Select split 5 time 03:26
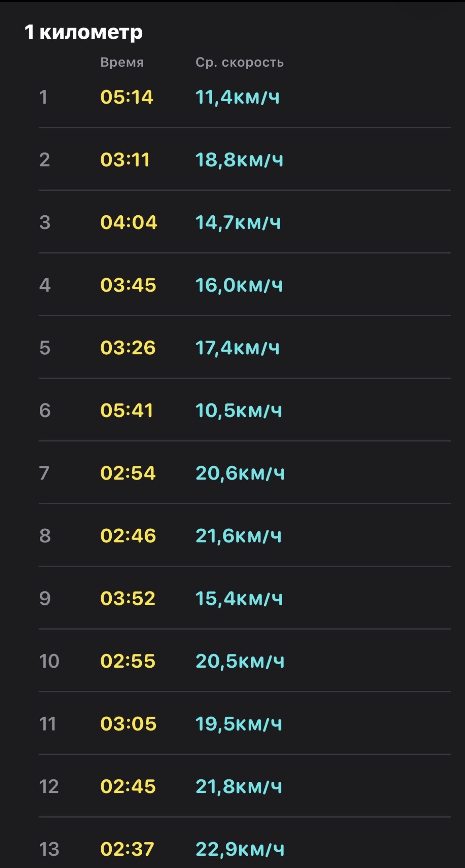 (x=128, y=348)
